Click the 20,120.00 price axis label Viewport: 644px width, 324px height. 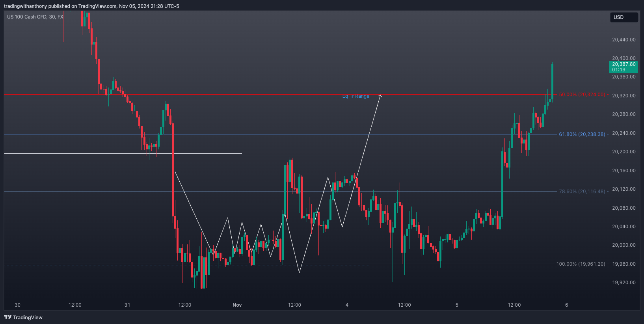click(624, 189)
